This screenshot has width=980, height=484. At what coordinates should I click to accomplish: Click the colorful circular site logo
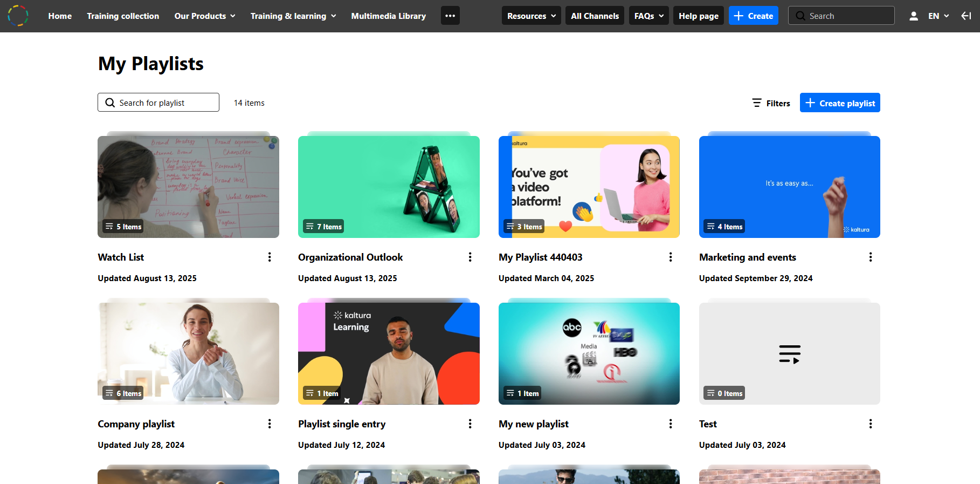tap(18, 16)
